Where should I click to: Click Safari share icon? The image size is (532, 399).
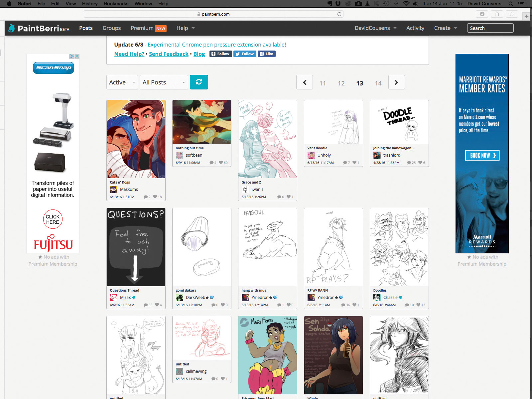(x=497, y=14)
